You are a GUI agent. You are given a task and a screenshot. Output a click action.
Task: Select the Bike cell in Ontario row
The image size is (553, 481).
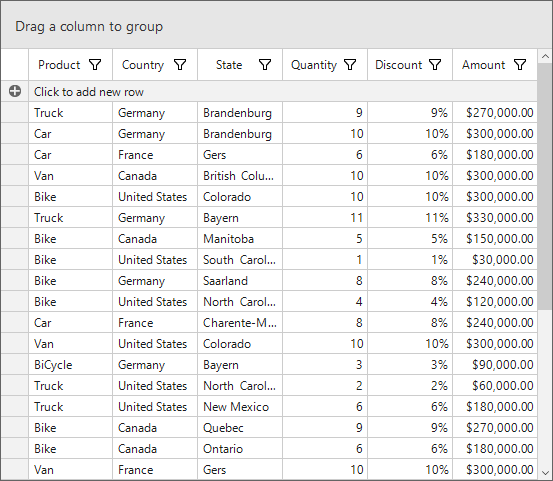(x=71, y=449)
